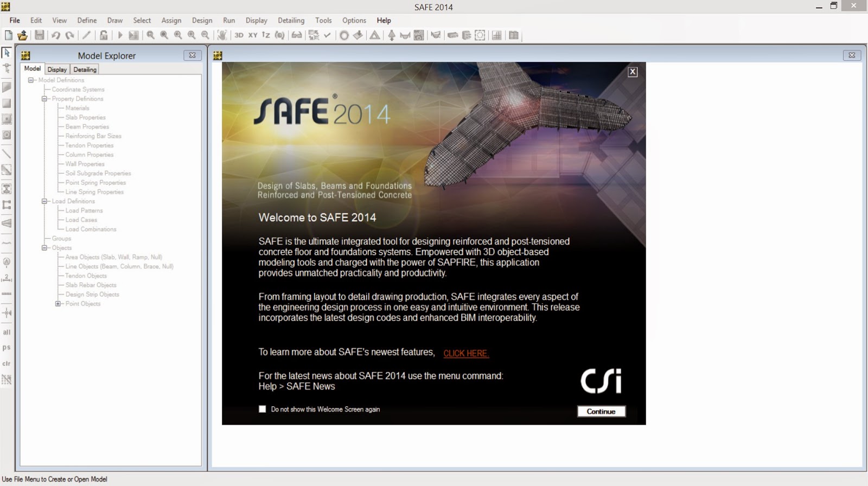Open a model file with the folder icon

pos(22,35)
